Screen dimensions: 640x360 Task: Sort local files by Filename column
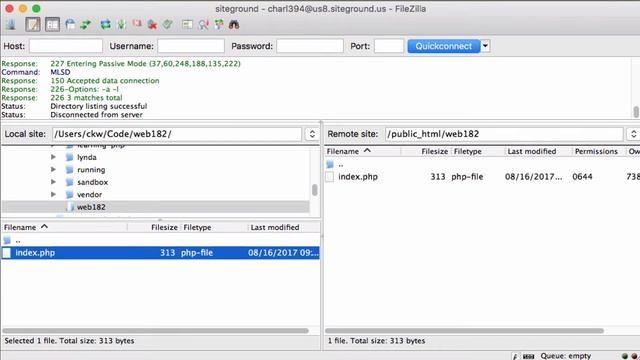[x=64, y=227]
